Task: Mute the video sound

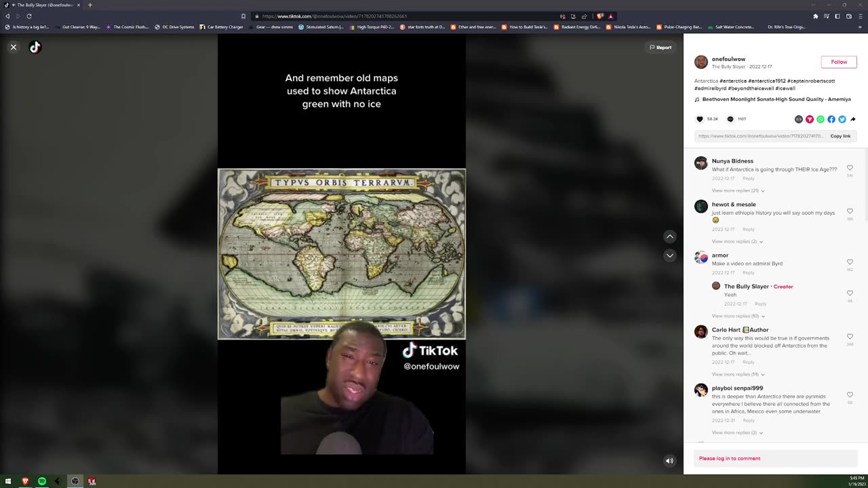Action: [x=669, y=461]
